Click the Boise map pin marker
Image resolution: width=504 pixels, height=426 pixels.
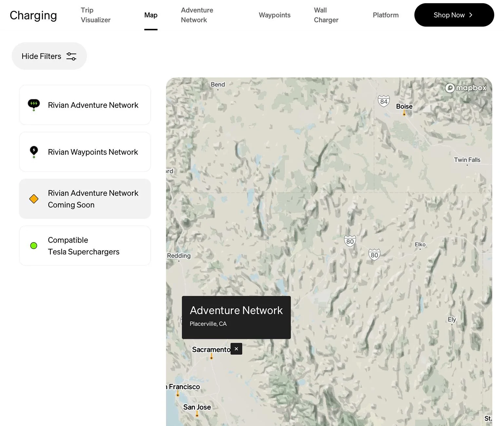click(x=404, y=113)
